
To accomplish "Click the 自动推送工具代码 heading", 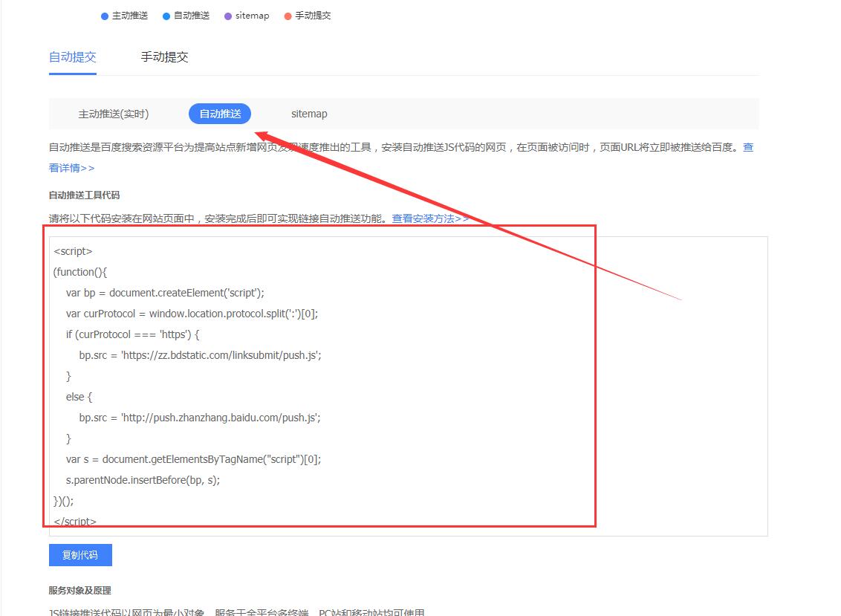I will [x=84, y=195].
